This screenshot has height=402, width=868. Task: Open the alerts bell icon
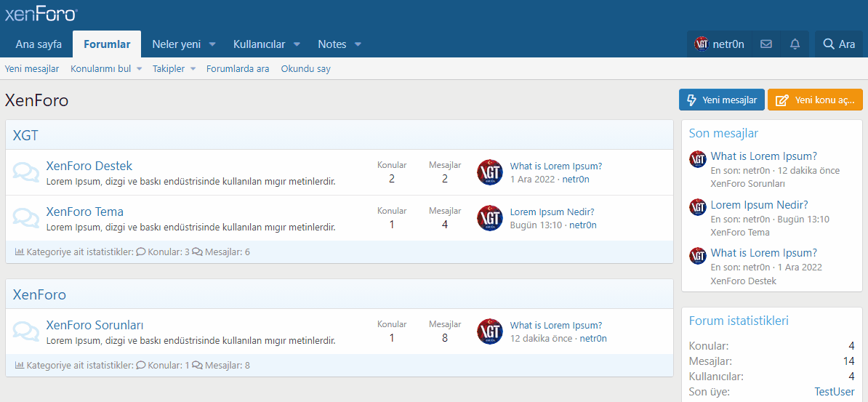tap(795, 44)
